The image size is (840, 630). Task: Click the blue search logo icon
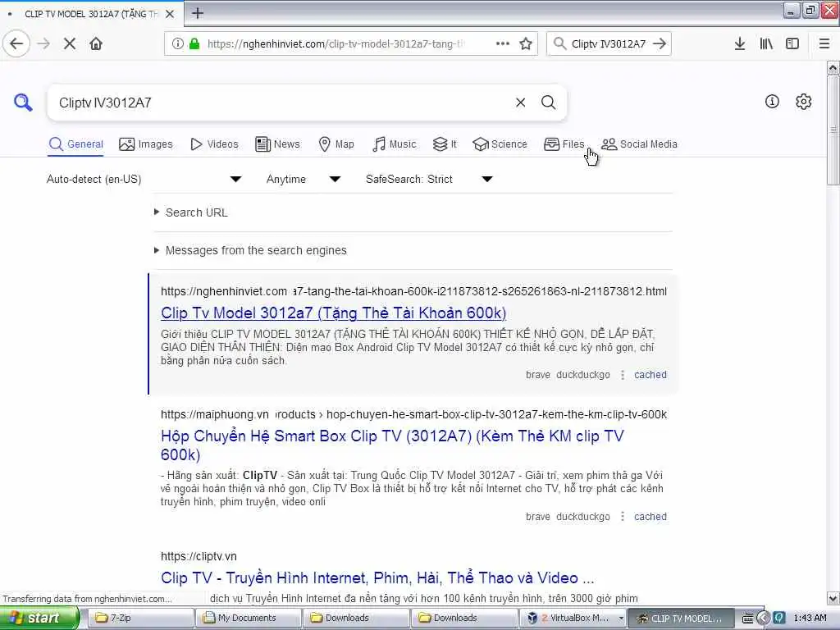click(23, 102)
